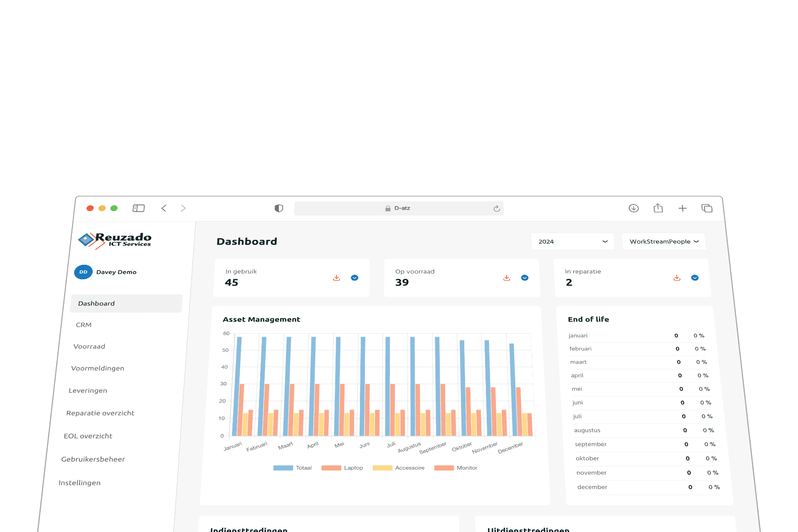This screenshot has width=798, height=532.
Task: Go back with the browser back arrow
Action: coord(164,208)
